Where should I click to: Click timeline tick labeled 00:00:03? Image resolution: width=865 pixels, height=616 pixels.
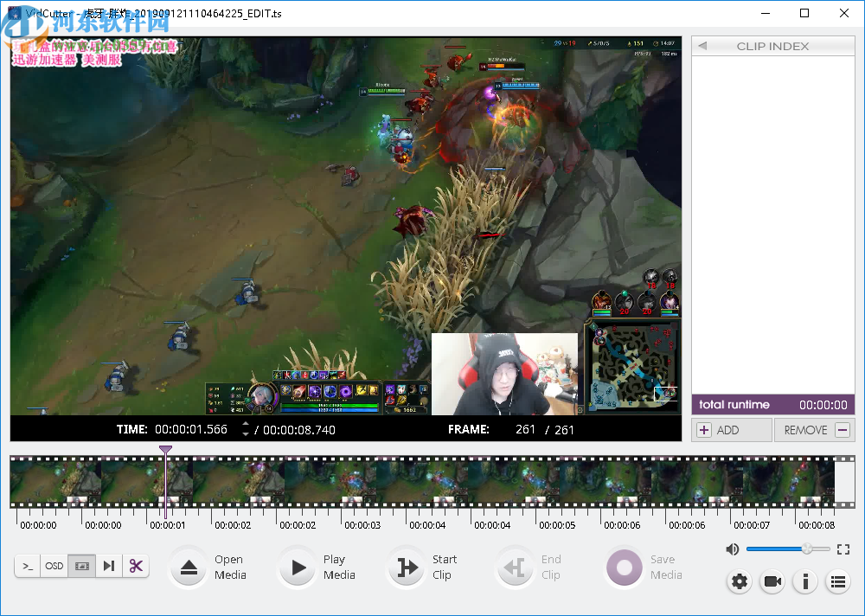362,525
